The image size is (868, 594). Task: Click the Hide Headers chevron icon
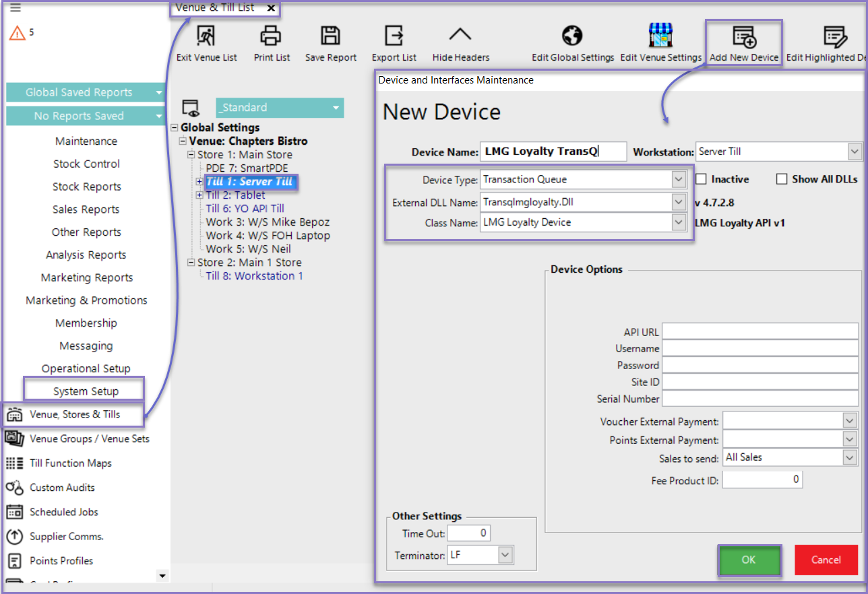(x=460, y=36)
